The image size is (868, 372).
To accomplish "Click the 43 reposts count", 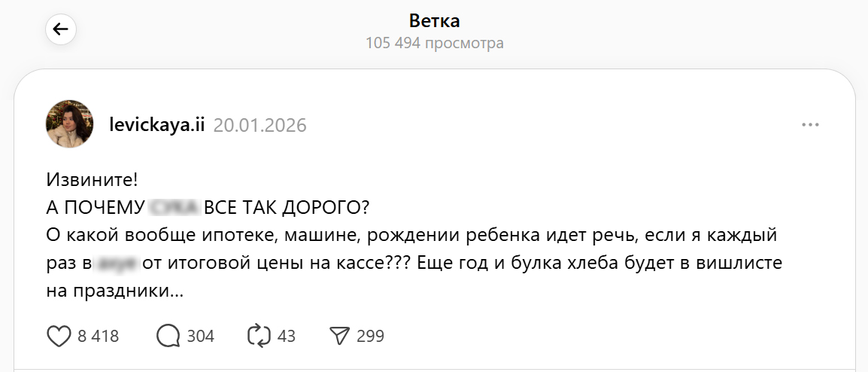I will [287, 336].
